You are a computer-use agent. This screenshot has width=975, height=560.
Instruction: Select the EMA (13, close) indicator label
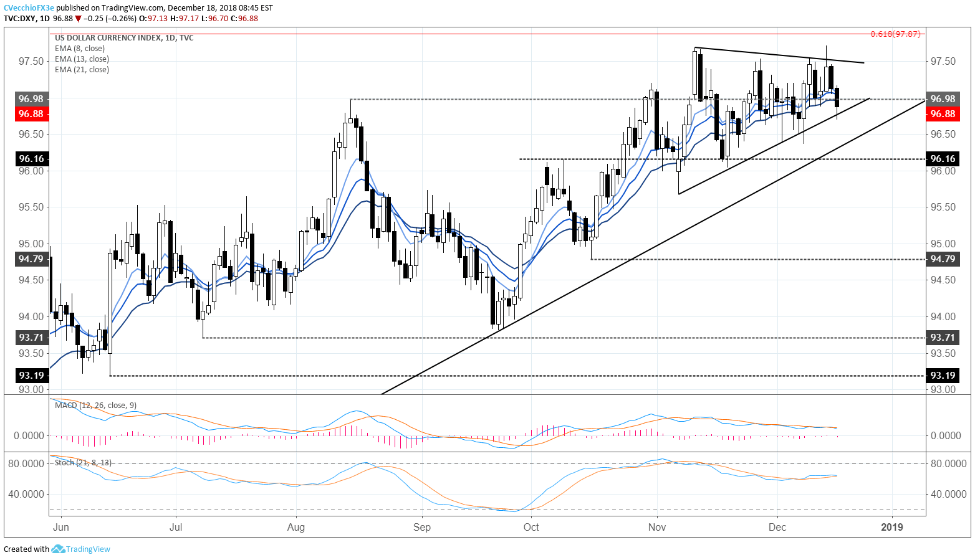click(82, 59)
